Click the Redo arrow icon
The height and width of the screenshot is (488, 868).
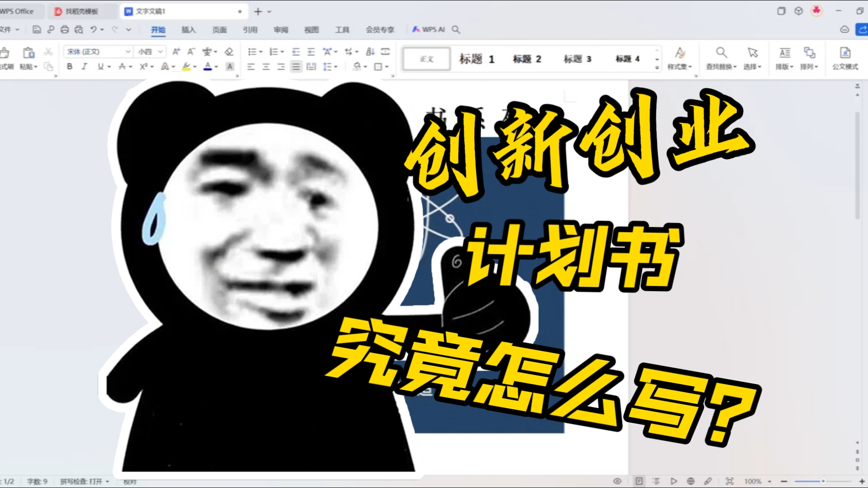(x=114, y=29)
